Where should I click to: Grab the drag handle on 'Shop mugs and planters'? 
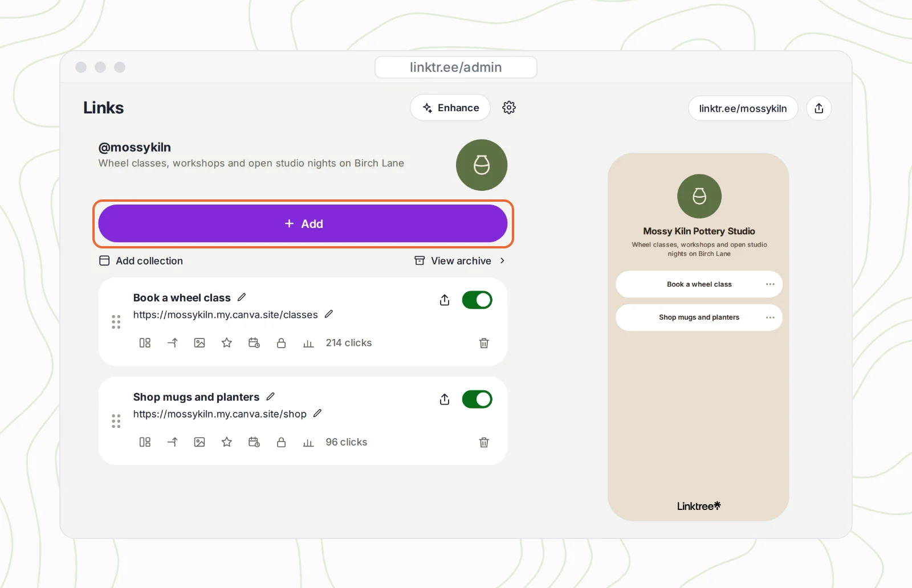click(116, 421)
